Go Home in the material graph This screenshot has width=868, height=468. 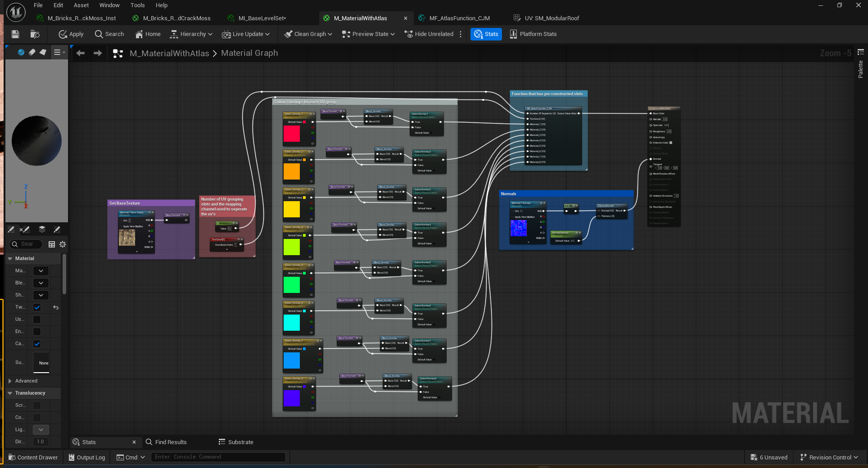(148, 34)
